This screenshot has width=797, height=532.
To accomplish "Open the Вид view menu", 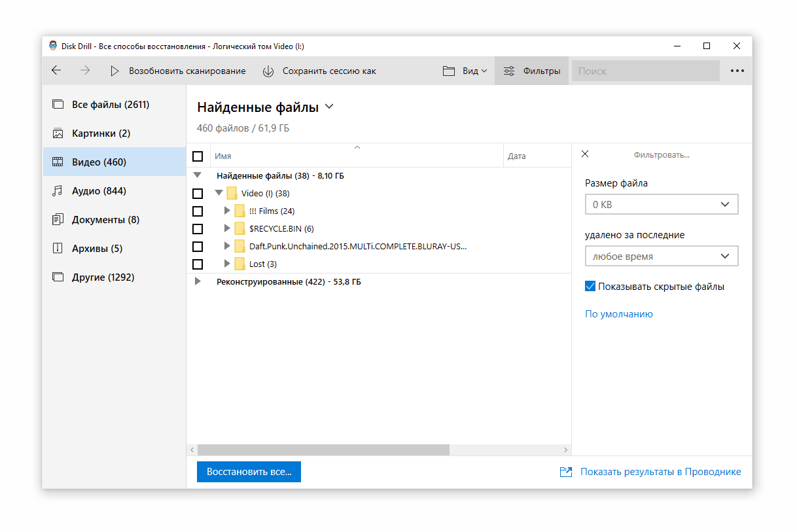I will pyautogui.click(x=465, y=71).
